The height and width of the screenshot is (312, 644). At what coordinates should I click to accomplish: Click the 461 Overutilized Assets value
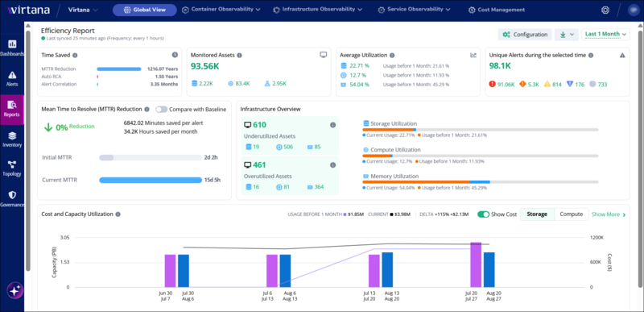point(260,164)
